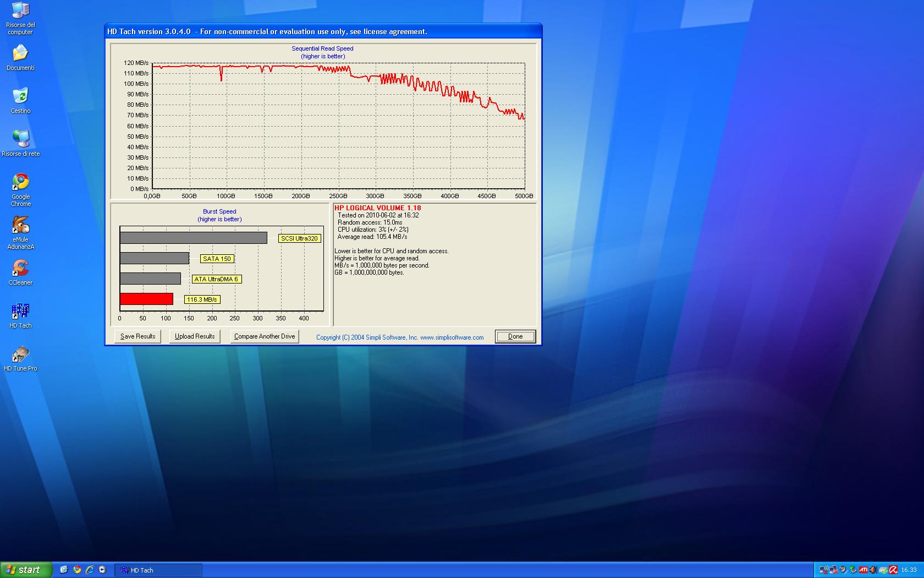Viewport: 924px width, 578px height.
Task: Click the Done button
Action: click(x=515, y=336)
